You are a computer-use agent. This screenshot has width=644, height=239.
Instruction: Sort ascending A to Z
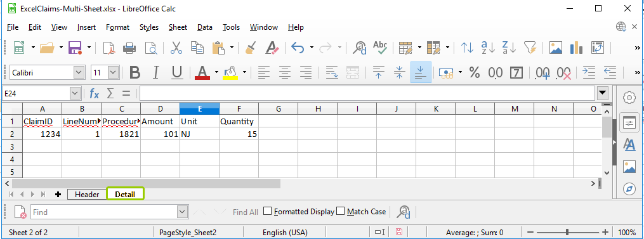tap(489, 48)
